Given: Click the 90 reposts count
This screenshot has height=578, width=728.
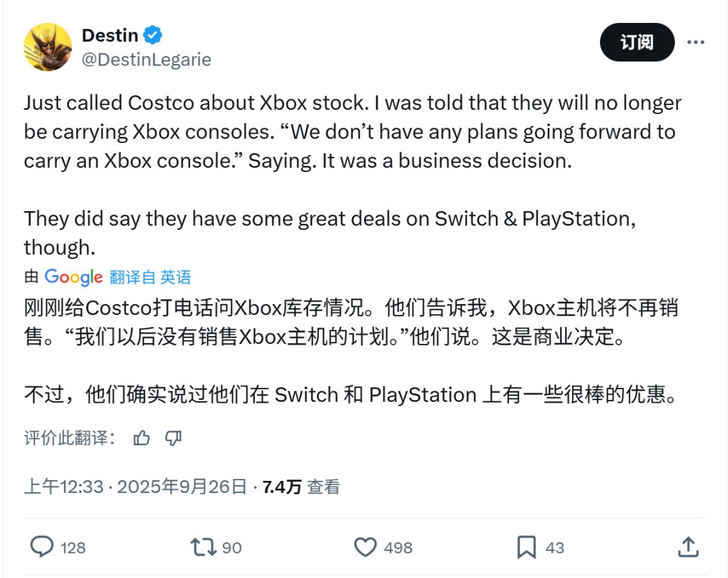Looking at the screenshot, I should tap(232, 548).
